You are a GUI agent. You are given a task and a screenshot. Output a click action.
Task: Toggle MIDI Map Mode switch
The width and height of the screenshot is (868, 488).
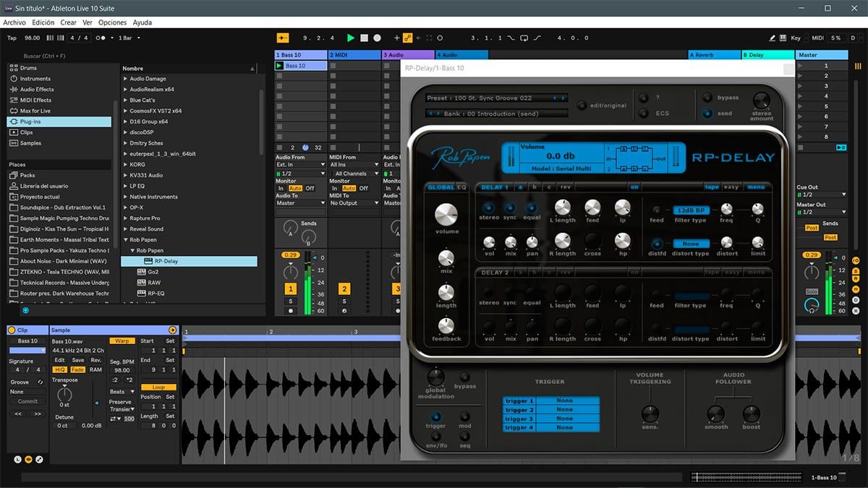click(817, 38)
